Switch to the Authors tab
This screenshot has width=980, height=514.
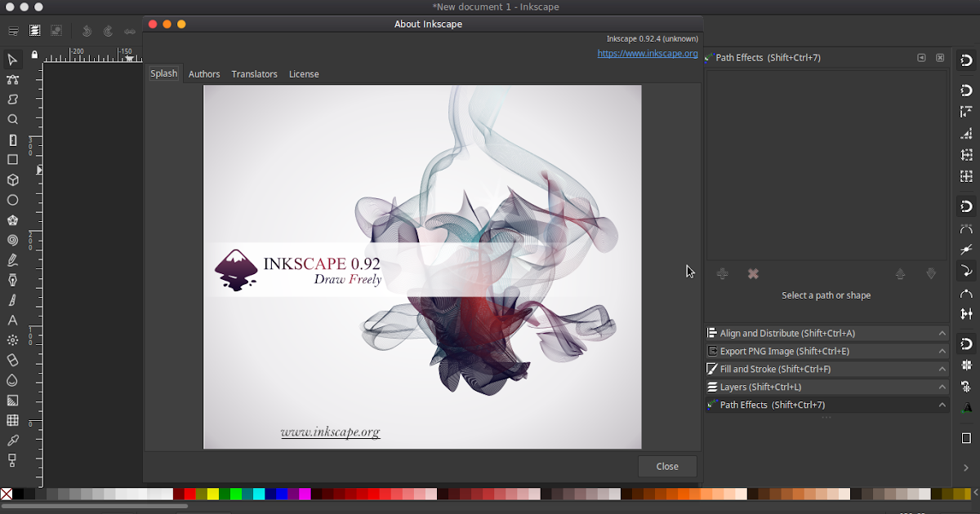pos(204,73)
